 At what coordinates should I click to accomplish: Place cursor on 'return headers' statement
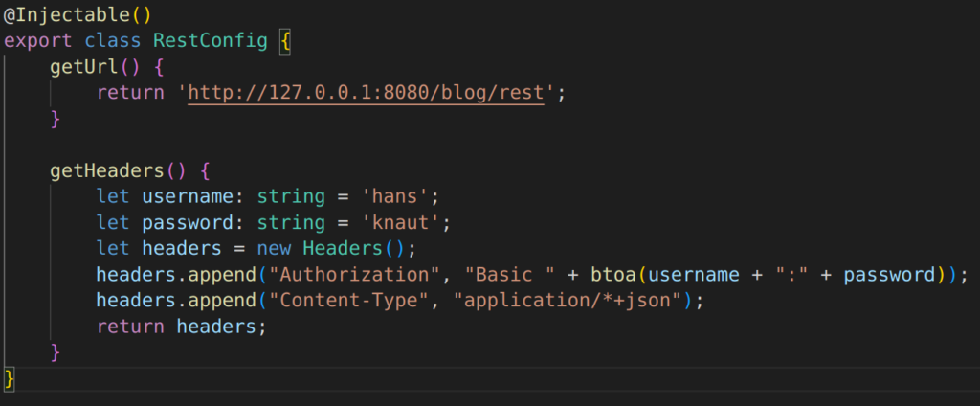pyautogui.click(x=176, y=327)
